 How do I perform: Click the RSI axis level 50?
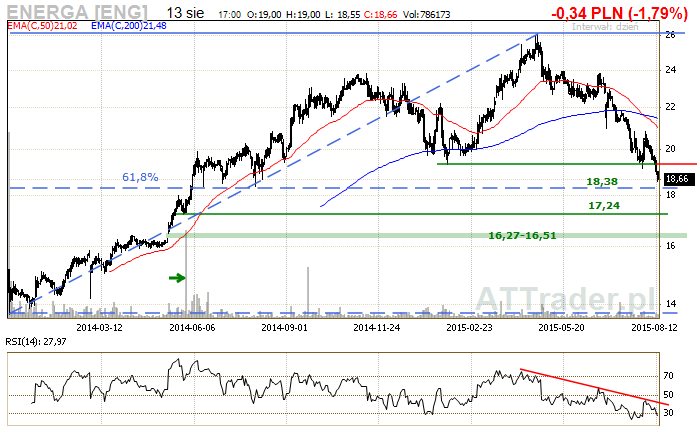(668, 395)
